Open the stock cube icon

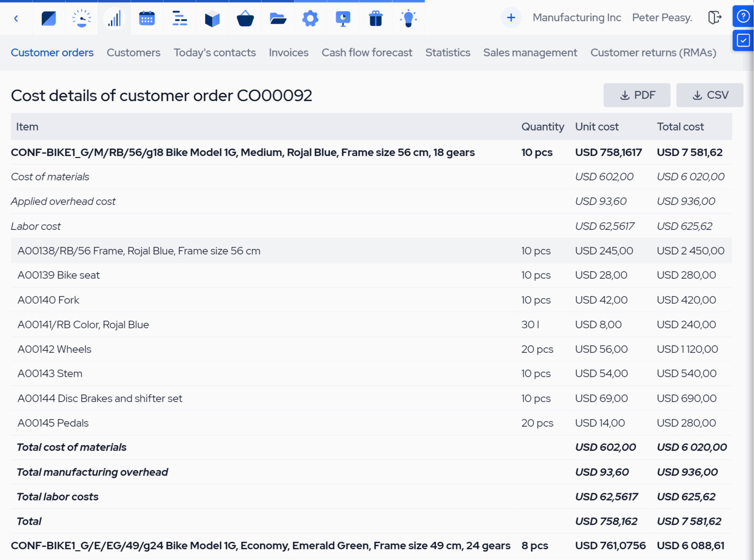[x=212, y=18]
